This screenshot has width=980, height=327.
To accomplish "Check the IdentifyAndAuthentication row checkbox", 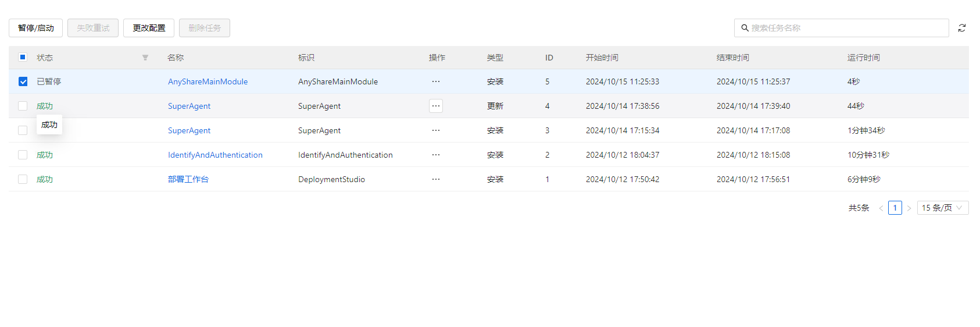I will [x=23, y=155].
